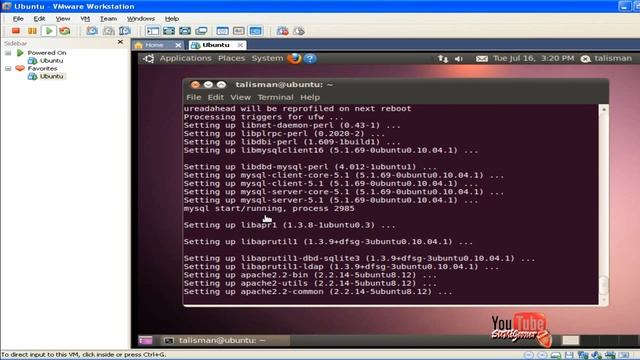Click the date and time clock

(533, 58)
